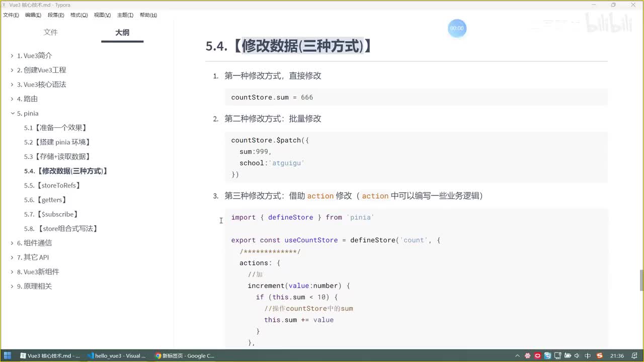Click the Sogou input method tray icon
Screen dimensions: 644x362
pos(599,355)
